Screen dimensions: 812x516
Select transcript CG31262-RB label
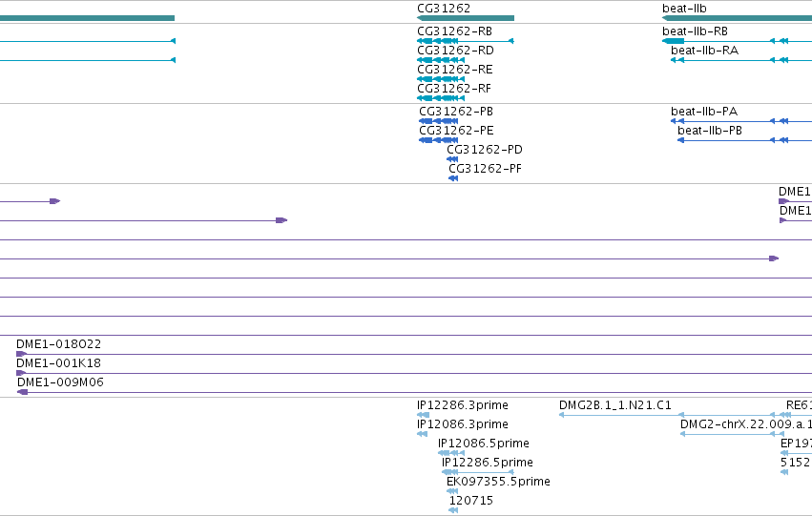click(455, 31)
